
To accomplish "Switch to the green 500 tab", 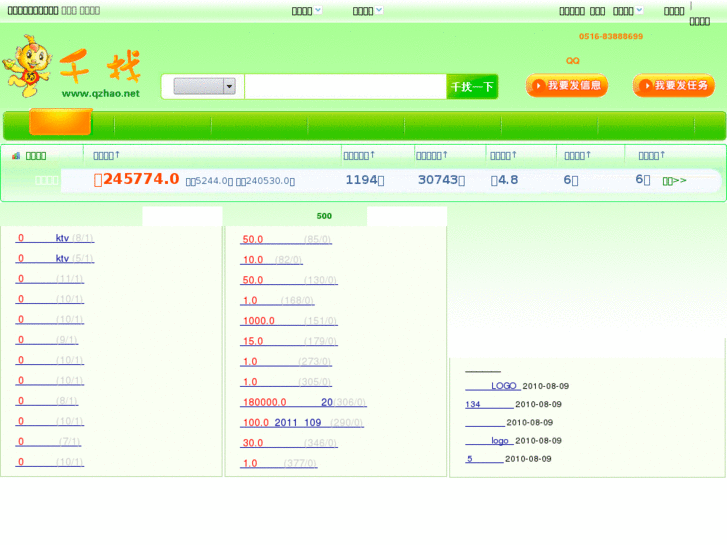I will point(324,216).
